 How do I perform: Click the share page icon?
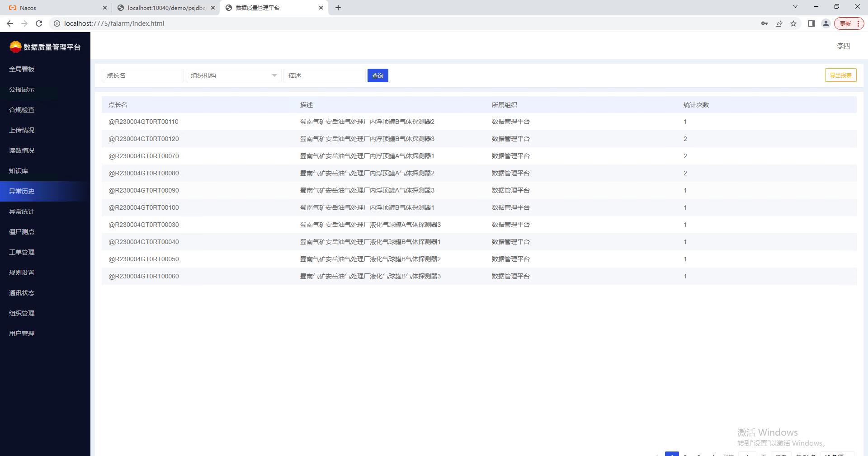(779, 24)
